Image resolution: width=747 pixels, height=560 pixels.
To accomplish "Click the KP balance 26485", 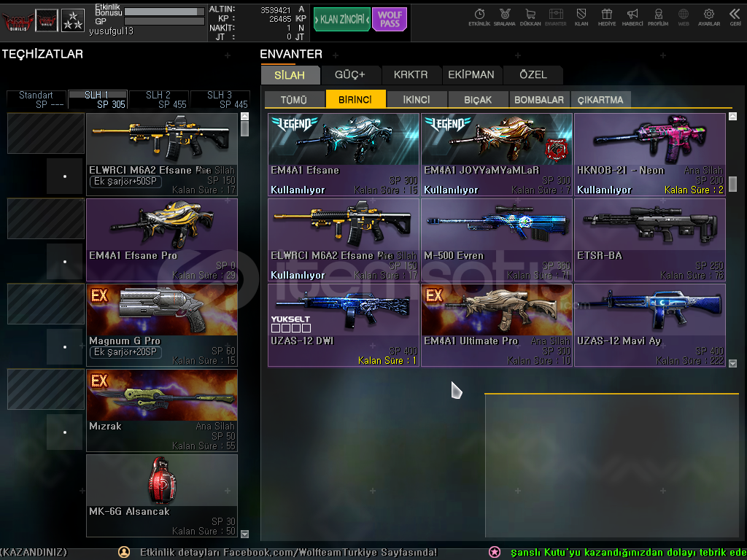I will point(280,19).
